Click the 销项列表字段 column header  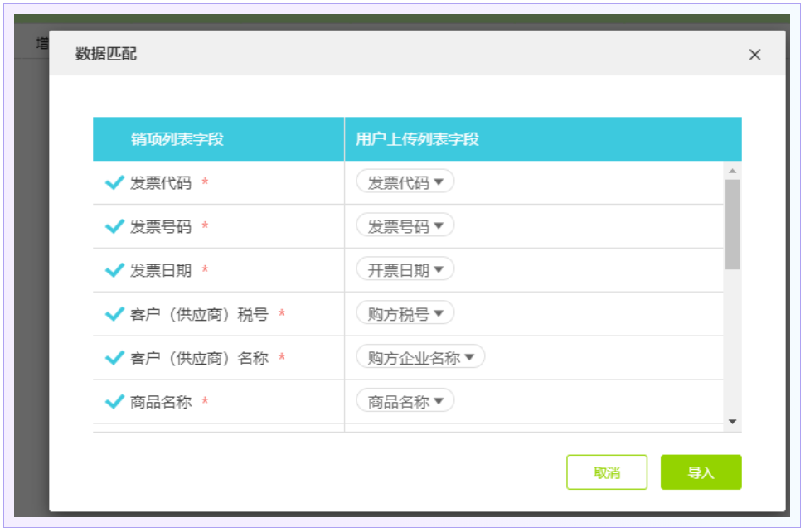click(177, 139)
